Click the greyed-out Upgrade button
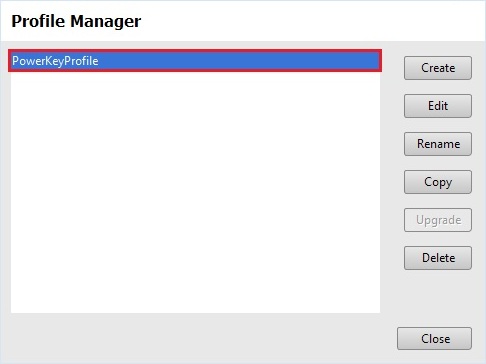The height and width of the screenshot is (364, 486). pyautogui.click(x=438, y=220)
